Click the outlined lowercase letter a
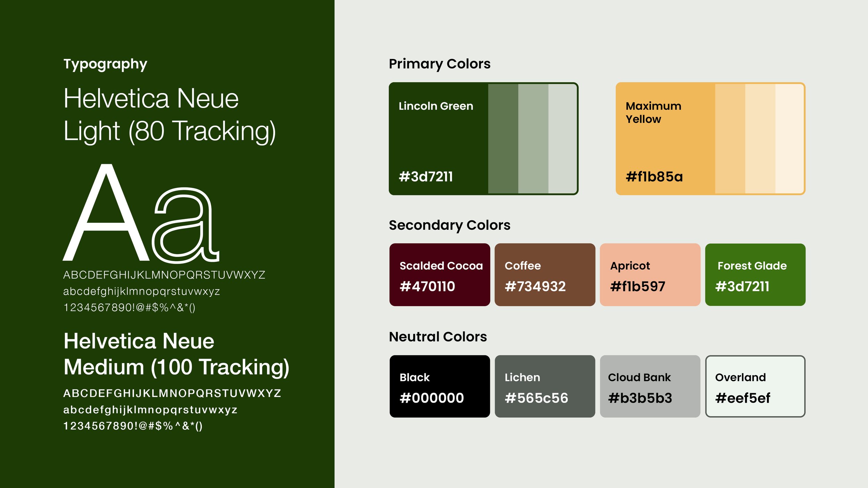Viewport: 868px width, 488px height. [185, 226]
